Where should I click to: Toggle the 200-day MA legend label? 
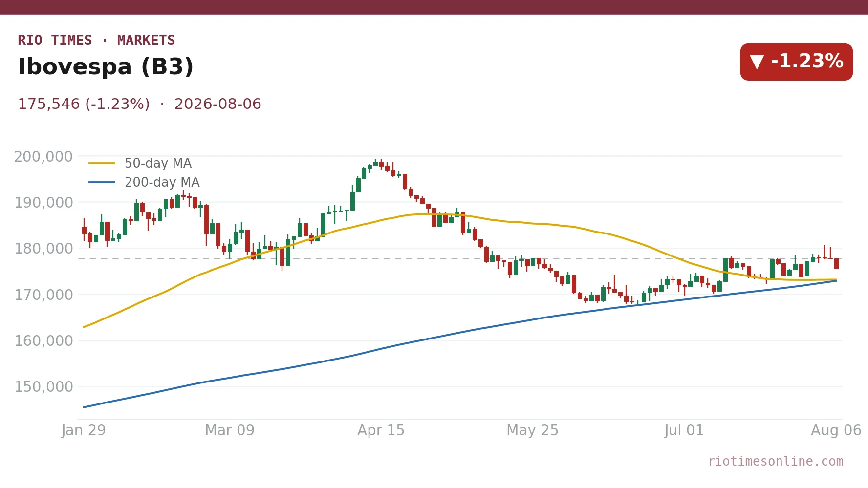[x=162, y=182]
